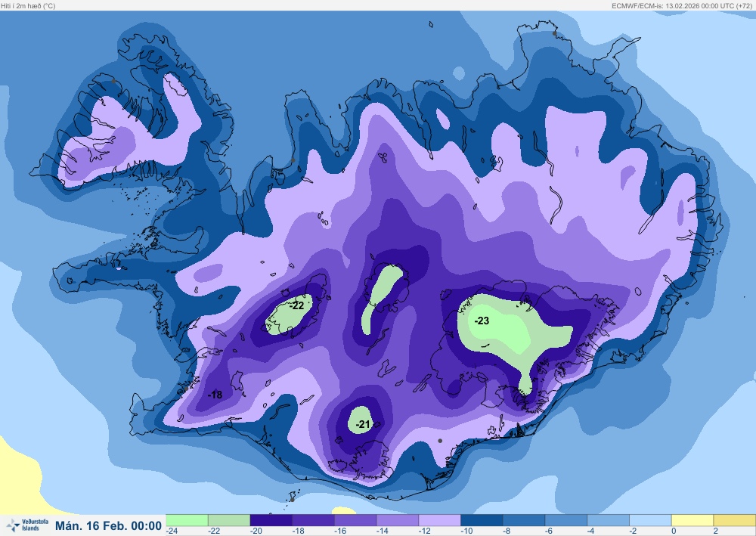Click the -4 legend scale number
The height and width of the screenshot is (536, 756).
click(591, 531)
